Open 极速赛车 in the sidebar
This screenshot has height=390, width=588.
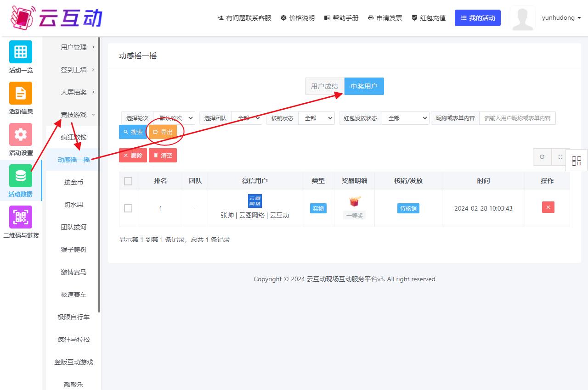(x=73, y=295)
